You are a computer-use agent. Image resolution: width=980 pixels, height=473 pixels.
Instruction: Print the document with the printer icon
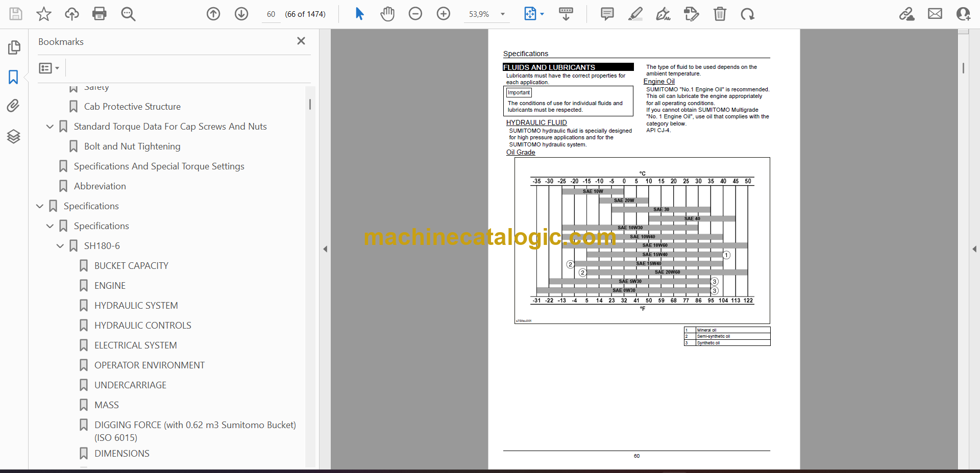tap(100, 14)
